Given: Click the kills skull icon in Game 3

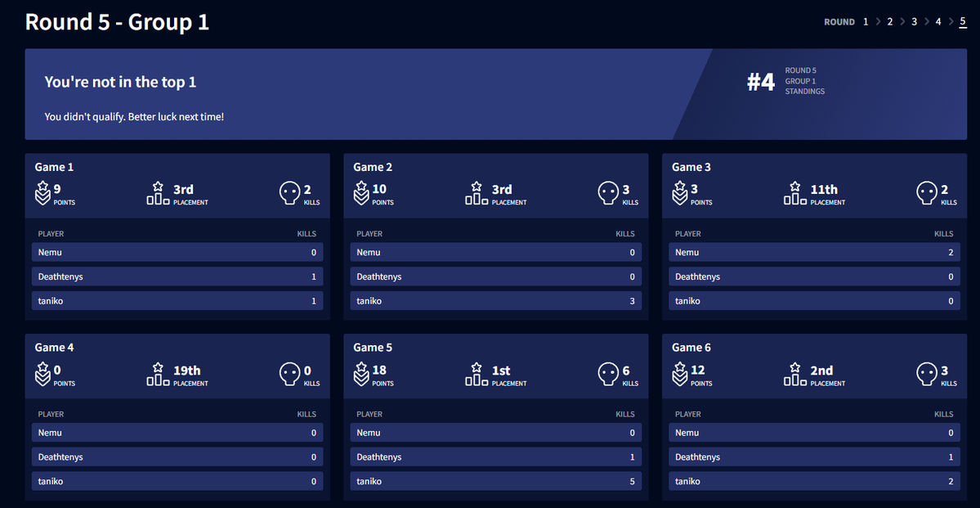Looking at the screenshot, I should (928, 193).
